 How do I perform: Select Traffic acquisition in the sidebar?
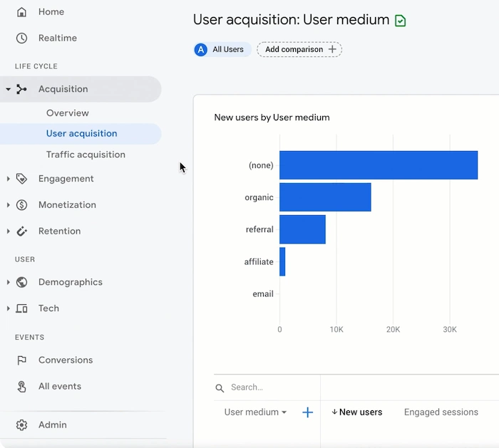86,155
